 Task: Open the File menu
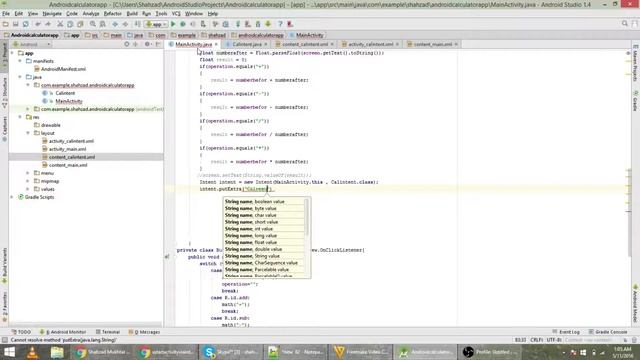(x=6, y=13)
